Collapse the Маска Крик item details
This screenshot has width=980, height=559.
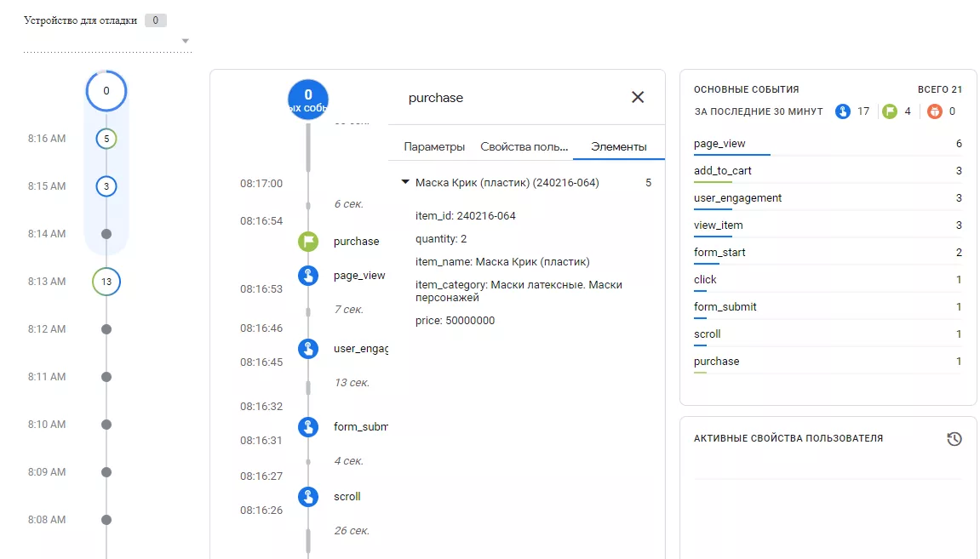click(405, 182)
